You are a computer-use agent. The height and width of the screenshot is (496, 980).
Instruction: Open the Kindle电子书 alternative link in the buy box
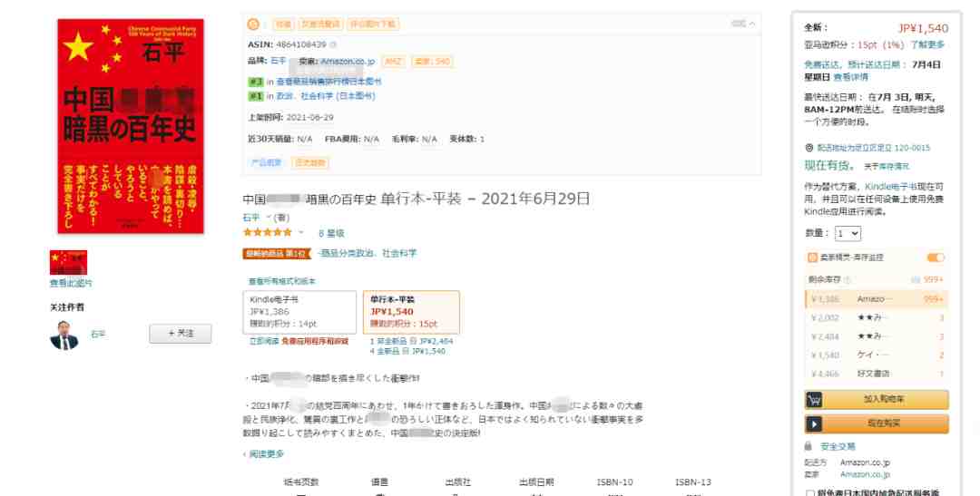coord(890,187)
